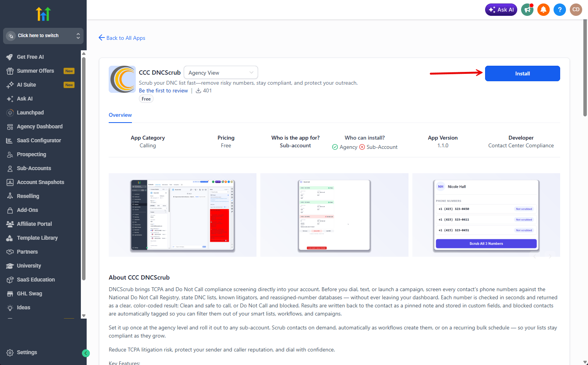Click the Ask AI top button

pyautogui.click(x=501, y=10)
